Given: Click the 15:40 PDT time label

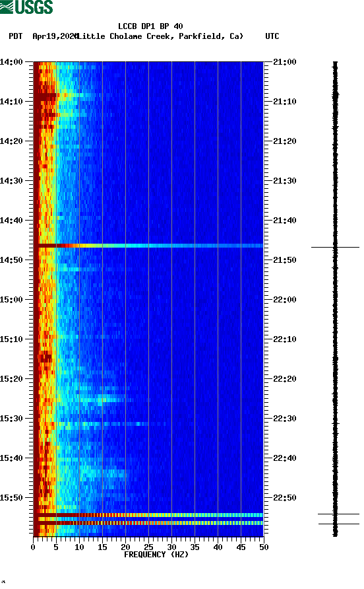Looking at the screenshot, I should pos(11,458).
